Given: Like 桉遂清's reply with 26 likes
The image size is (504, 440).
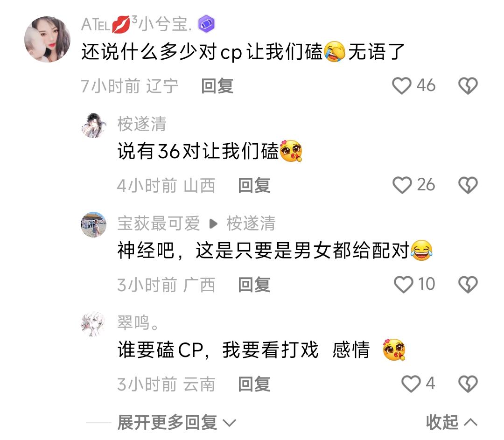Looking at the screenshot, I should pyautogui.click(x=402, y=185).
